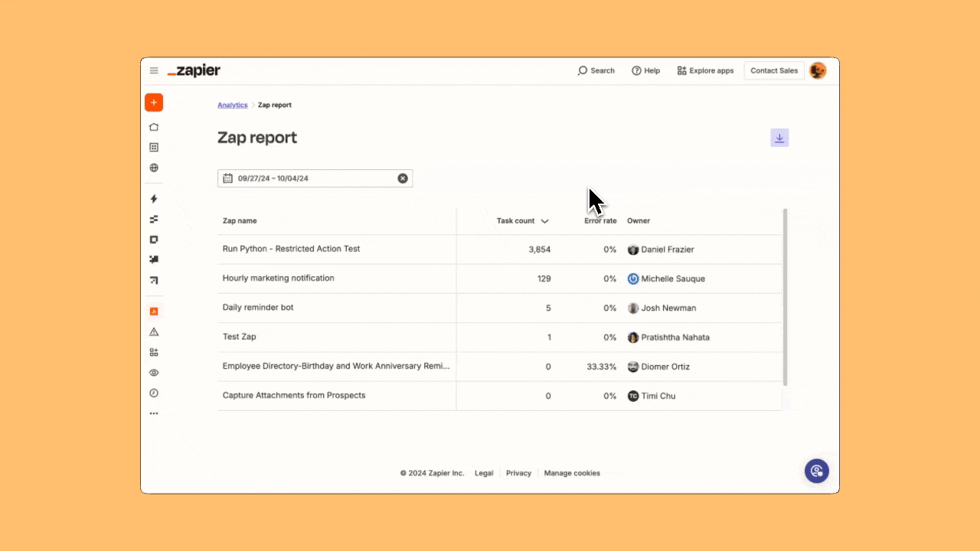980x551 pixels.
Task: Open Help in the header
Action: tap(645, 70)
